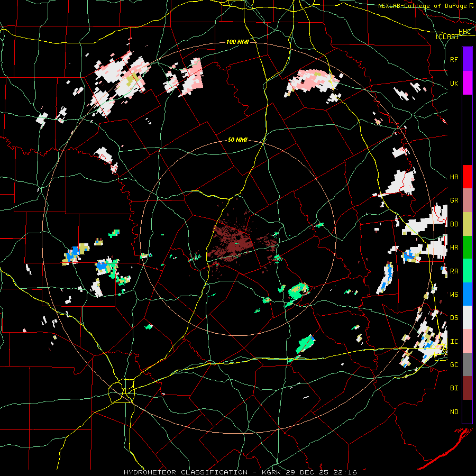Click the ND legend label
The width and height of the screenshot is (476, 476).
pos(454,412)
